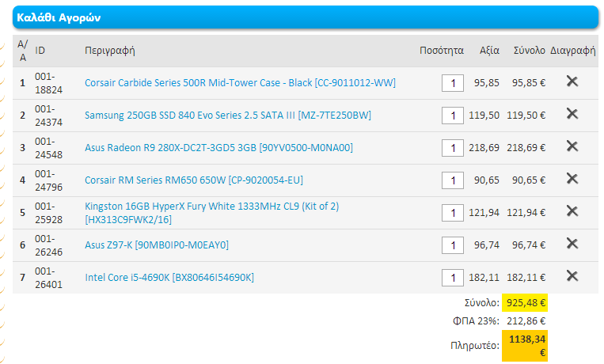The width and height of the screenshot is (604, 364).
Task: Click the yellow subtotal '925,48 €'
Action: 525,303
